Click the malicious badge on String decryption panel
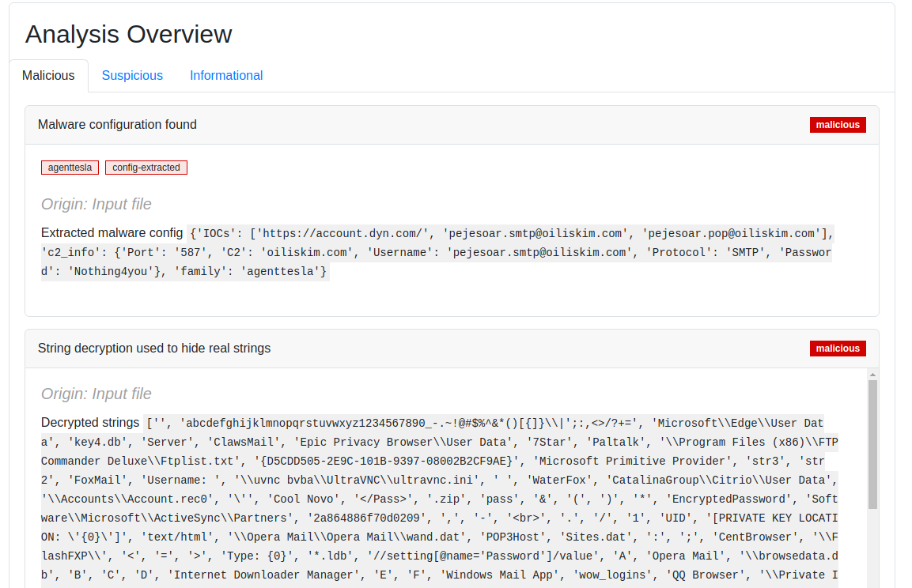The width and height of the screenshot is (912, 588). (x=838, y=349)
